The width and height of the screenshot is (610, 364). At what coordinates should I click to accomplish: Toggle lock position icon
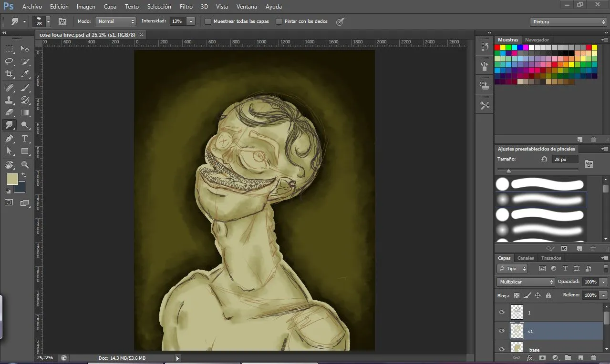pyautogui.click(x=538, y=295)
